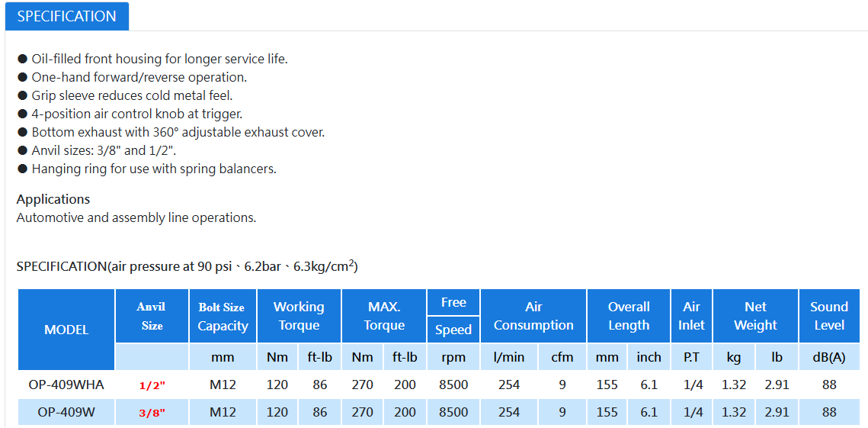This screenshot has width=868, height=428.
Task: Click the 'MAX. Torque' header cell
Action: click(384, 316)
